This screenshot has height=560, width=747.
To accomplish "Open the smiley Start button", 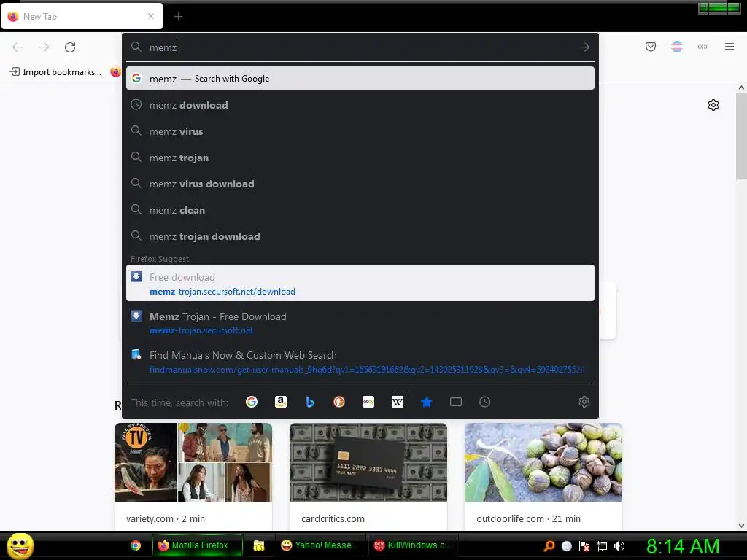I will (20, 545).
